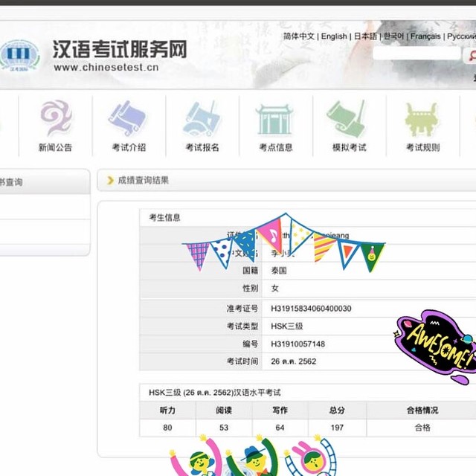Select Русский language link
The width and height of the screenshot is (476, 476).
point(461,36)
